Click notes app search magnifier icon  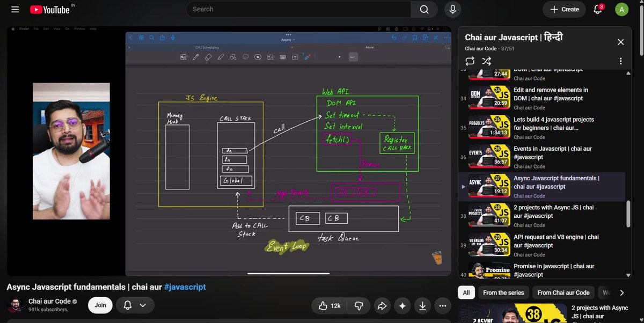coord(151,38)
